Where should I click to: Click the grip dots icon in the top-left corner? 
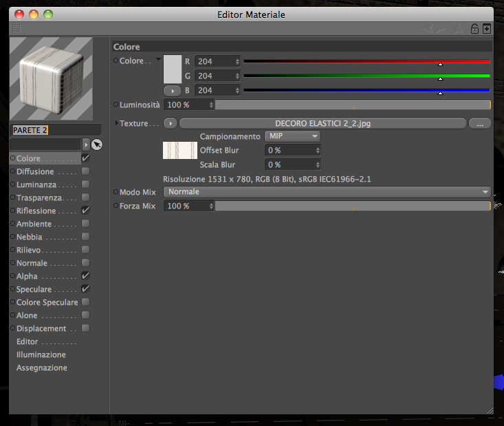[x=17, y=28]
